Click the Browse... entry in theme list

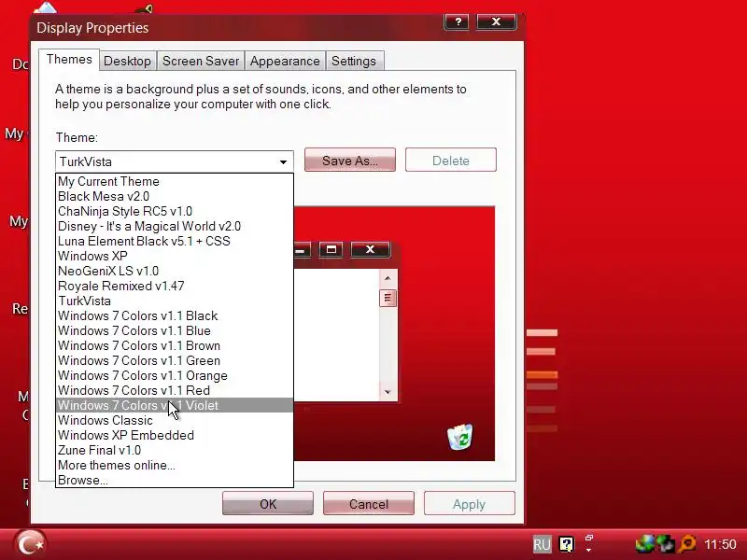click(175, 480)
